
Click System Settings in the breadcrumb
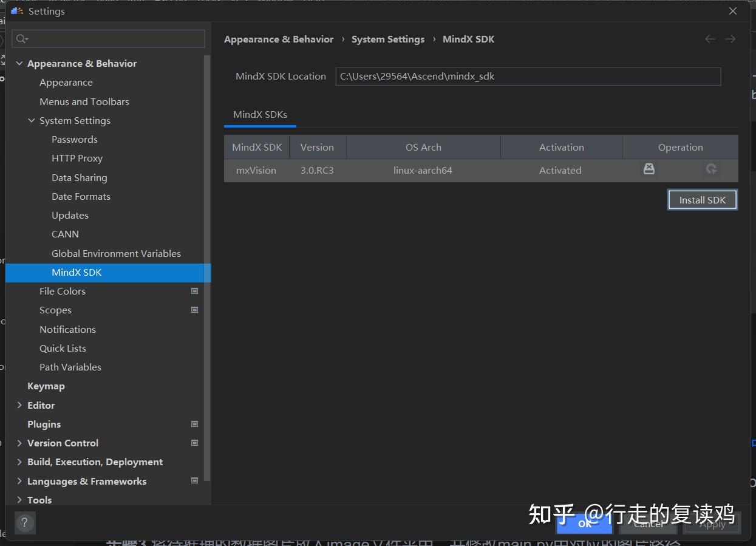pyautogui.click(x=388, y=39)
